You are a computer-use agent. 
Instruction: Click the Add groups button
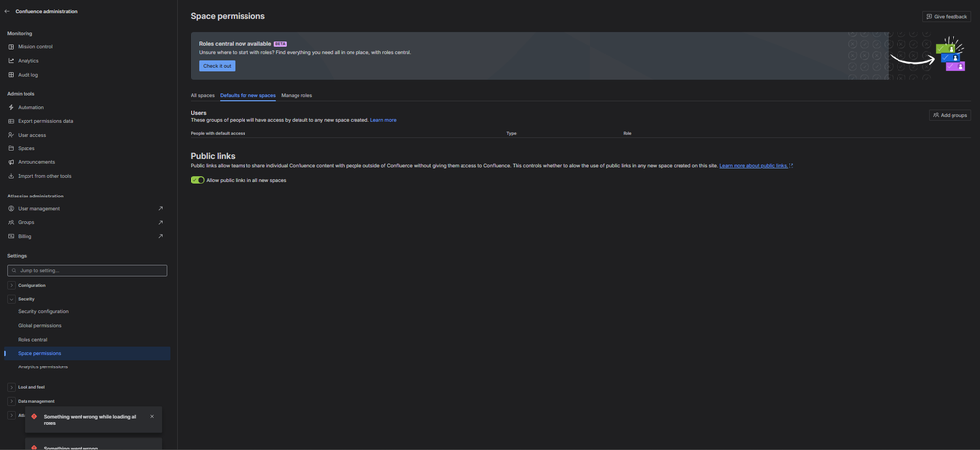point(950,115)
